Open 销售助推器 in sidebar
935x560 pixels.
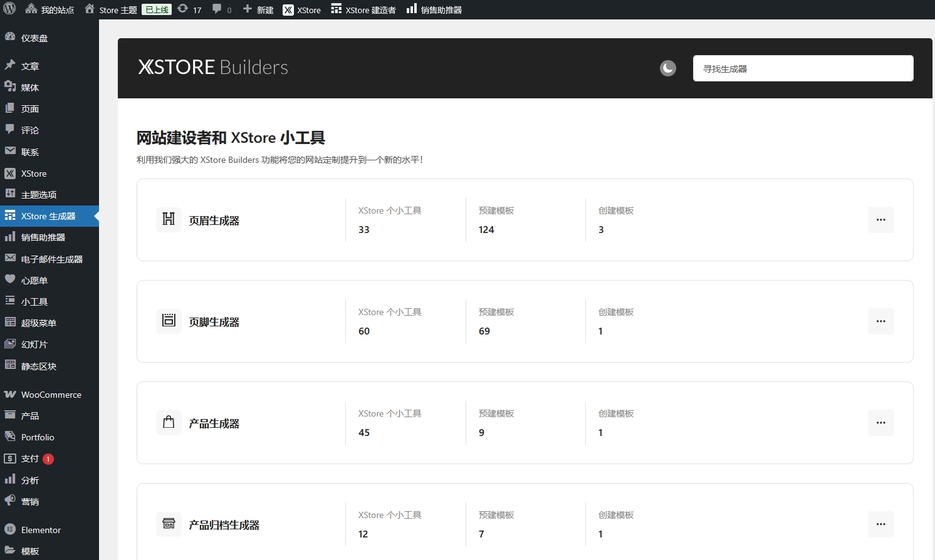click(x=50, y=237)
